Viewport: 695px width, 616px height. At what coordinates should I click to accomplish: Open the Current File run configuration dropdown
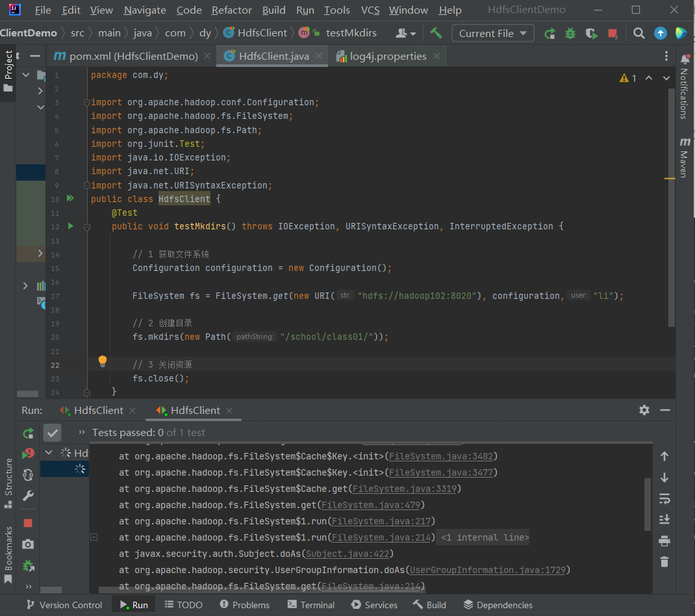pyautogui.click(x=492, y=33)
